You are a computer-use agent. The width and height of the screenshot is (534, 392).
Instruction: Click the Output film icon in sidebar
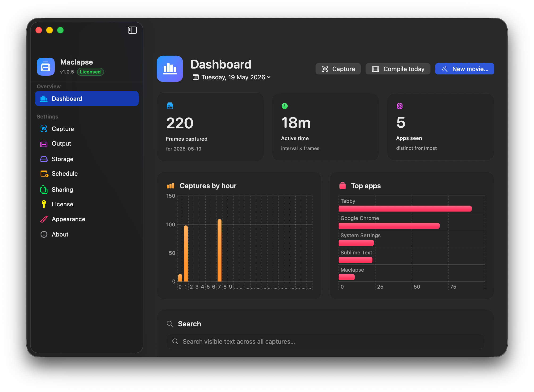point(44,143)
